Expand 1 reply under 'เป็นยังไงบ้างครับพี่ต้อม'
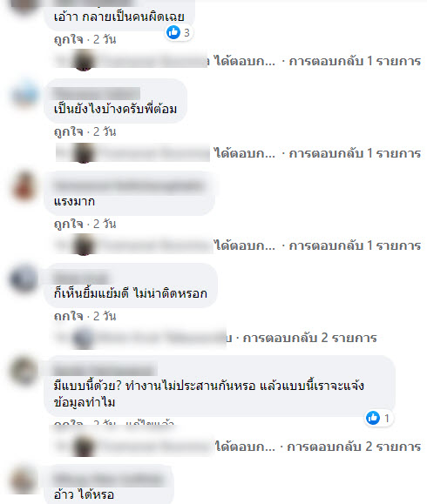Viewport: 427px width, 504px height. tap(355, 153)
